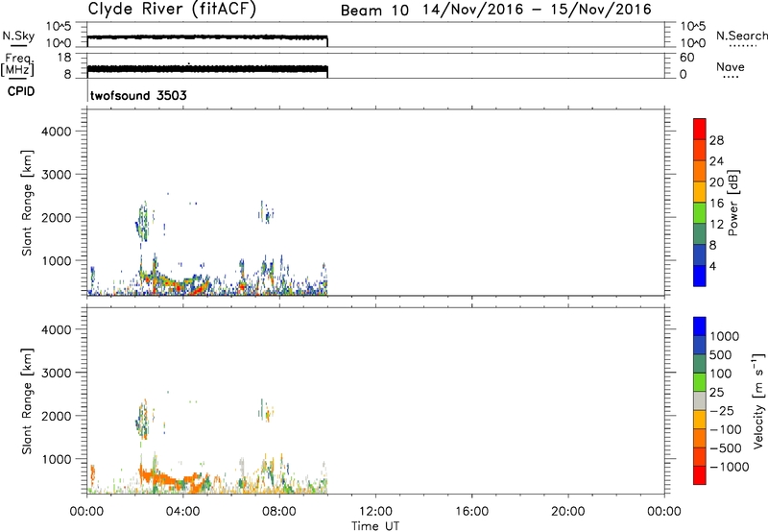The height and width of the screenshot is (532, 768).
Task: Pick the Power colorbar segment between 4 and 8
Action: [700, 254]
